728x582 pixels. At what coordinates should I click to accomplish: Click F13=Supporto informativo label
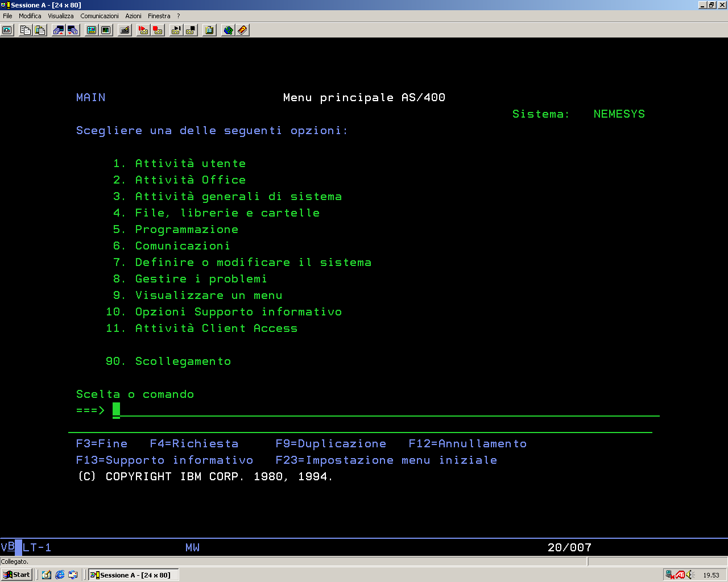[x=165, y=460]
